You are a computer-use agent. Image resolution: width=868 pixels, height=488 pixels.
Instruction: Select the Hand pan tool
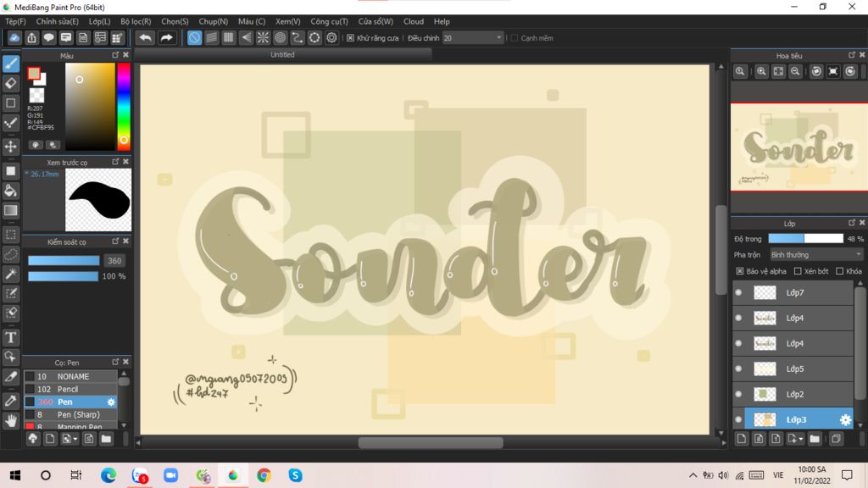click(x=11, y=421)
